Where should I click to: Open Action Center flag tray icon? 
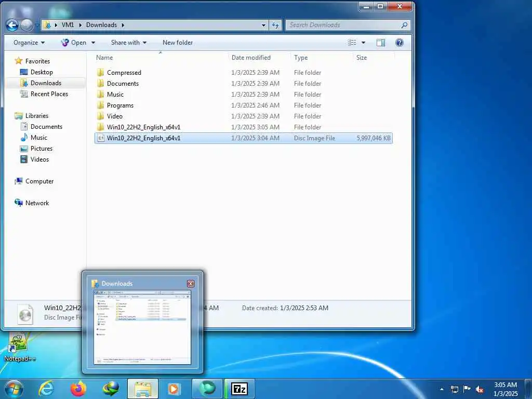tap(467, 389)
